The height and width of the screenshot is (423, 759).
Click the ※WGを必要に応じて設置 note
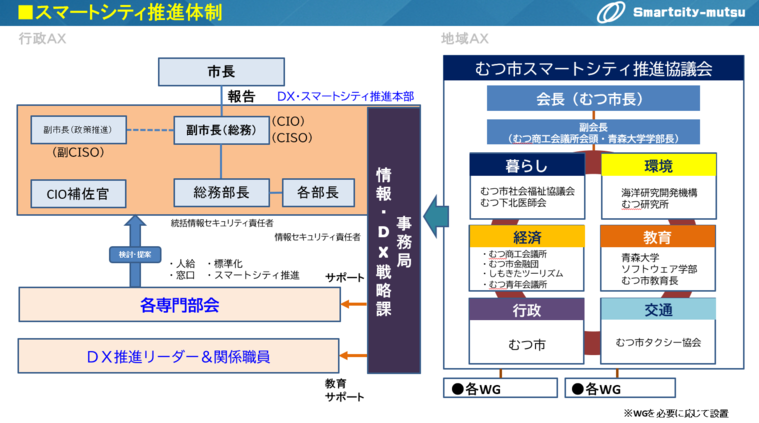point(676,413)
